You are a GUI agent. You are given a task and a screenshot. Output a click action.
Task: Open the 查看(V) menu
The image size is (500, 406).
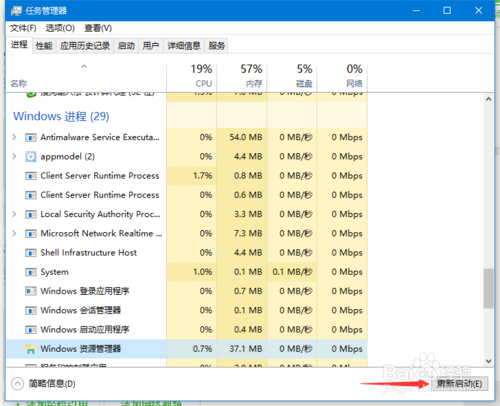point(98,28)
